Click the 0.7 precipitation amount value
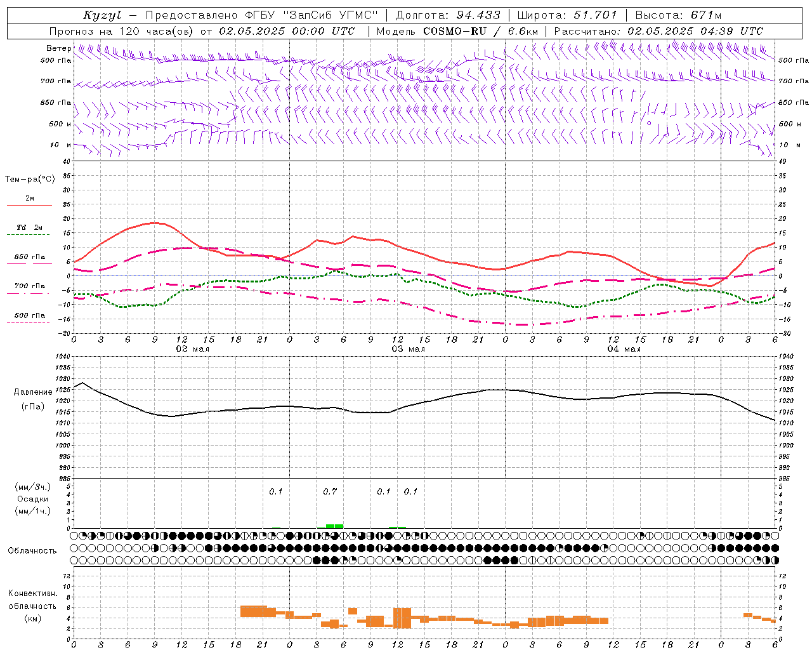This screenshot has height=650, width=812. point(330,491)
